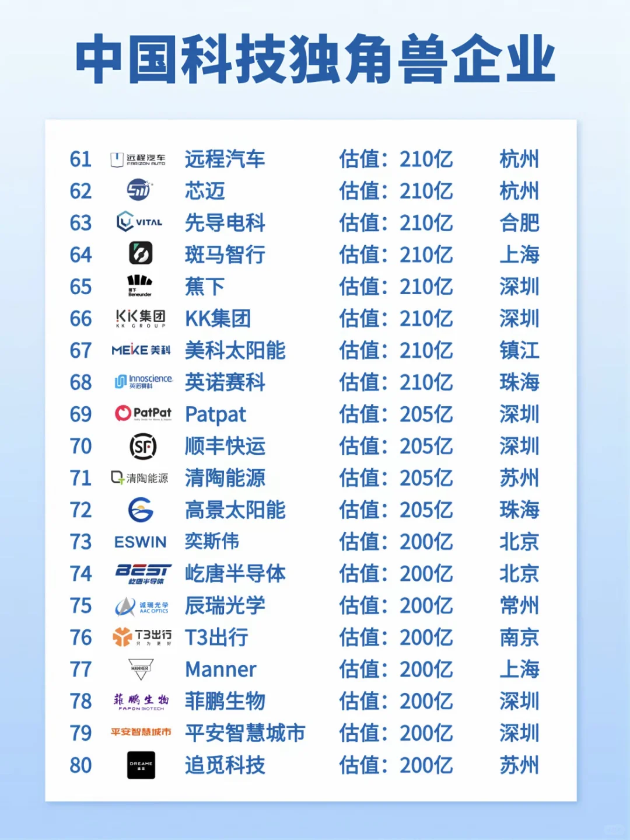The image size is (630, 840).
Task: Click the title 中国科技独角兽企业
Action: [x=315, y=60]
